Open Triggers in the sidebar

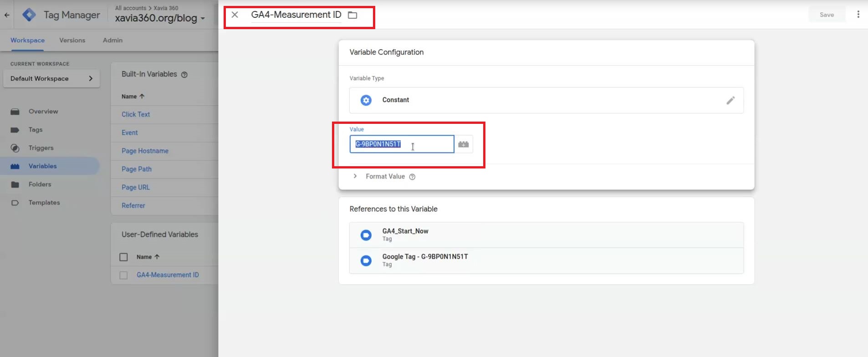[x=41, y=148]
